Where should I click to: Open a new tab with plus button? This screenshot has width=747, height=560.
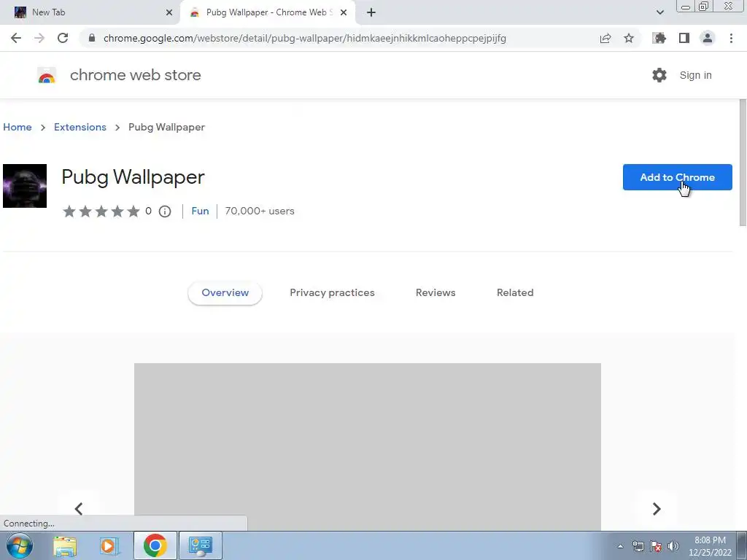[x=371, y=12]
